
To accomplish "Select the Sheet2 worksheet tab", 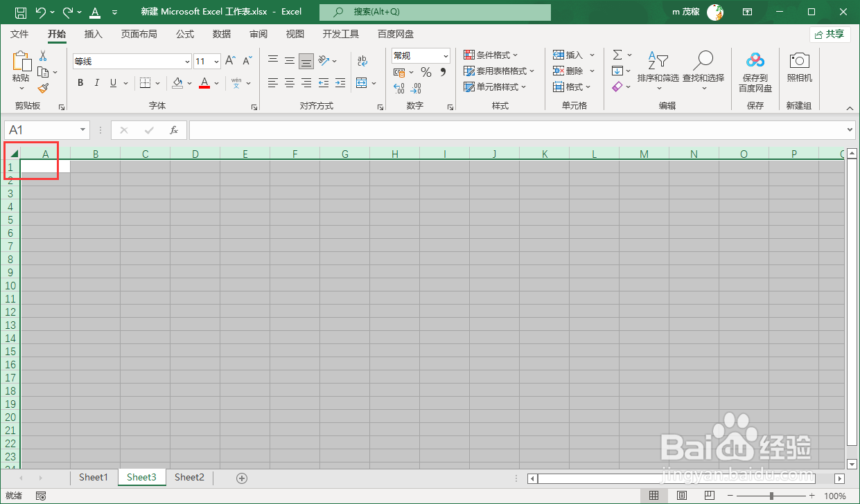I will tap(189, 477).
